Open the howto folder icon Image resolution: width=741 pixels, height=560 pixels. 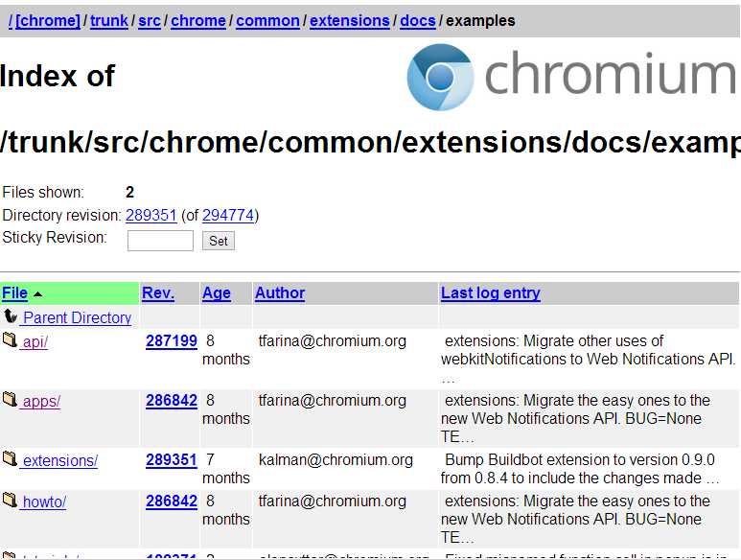pyautogui.click(x=10, y=500)
